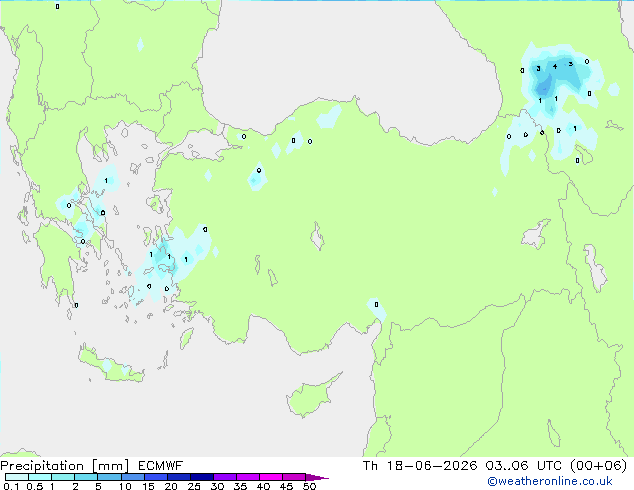Select the purple arrow tip above 50 mm

tap(317, 477)
